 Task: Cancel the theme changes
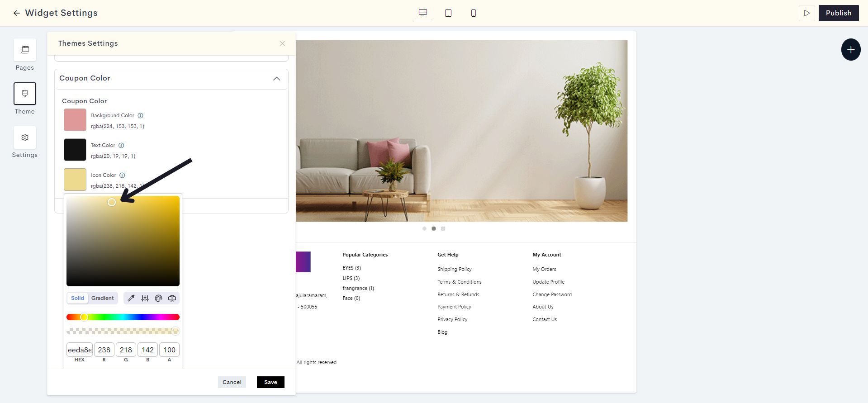[232, 382]
